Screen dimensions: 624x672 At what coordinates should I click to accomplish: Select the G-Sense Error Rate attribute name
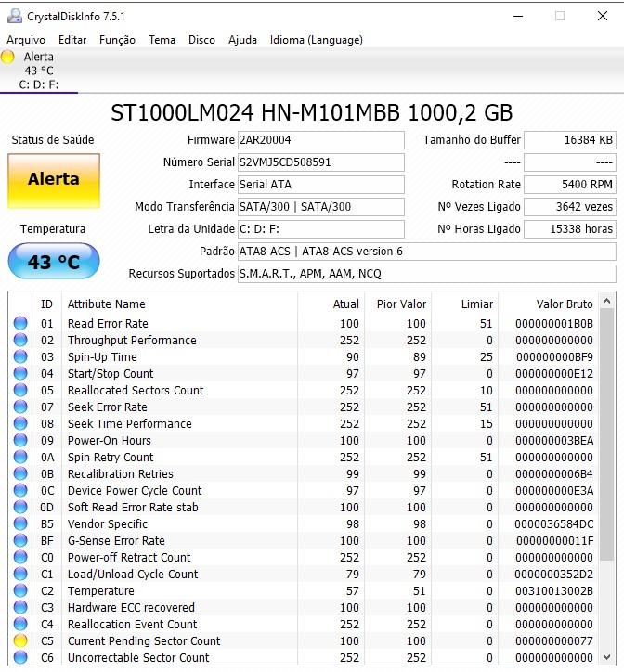click(116, 541)
